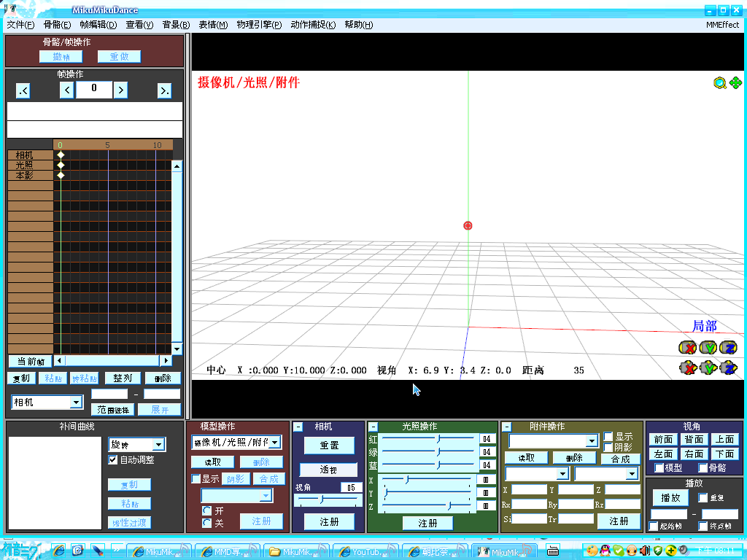Click the Z axis move icon

coord(729,367)
